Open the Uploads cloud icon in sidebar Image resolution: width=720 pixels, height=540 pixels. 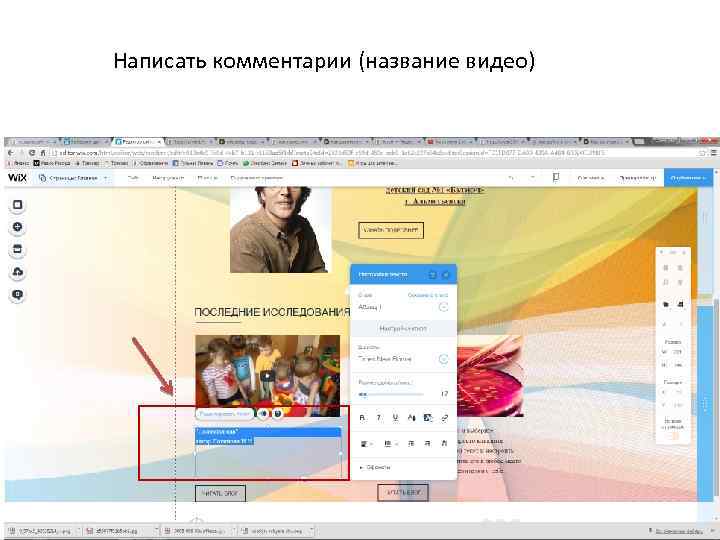point(17,272)
